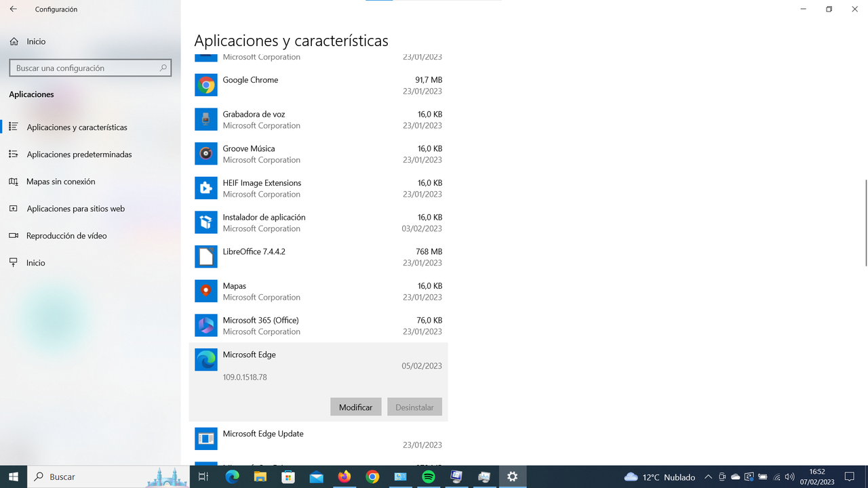
Task: Open weather widget 12°C Nublado
Action: click(x=660, y=476)
